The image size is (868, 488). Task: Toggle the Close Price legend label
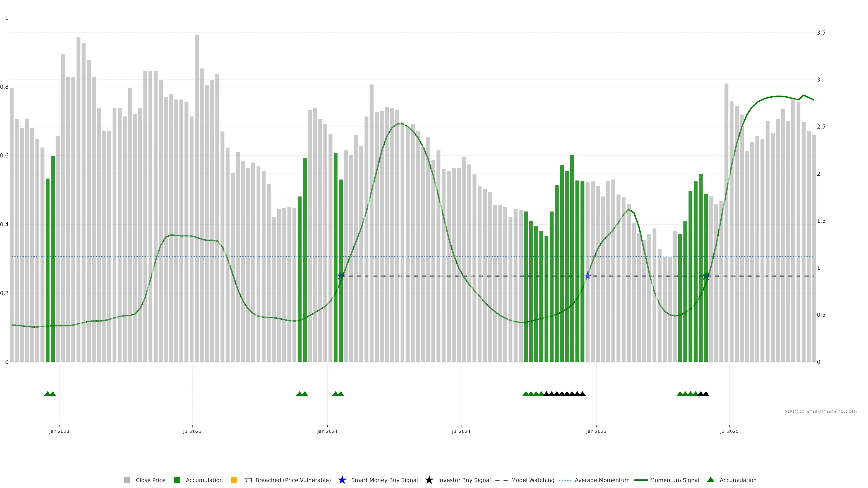tap(150, 480)
